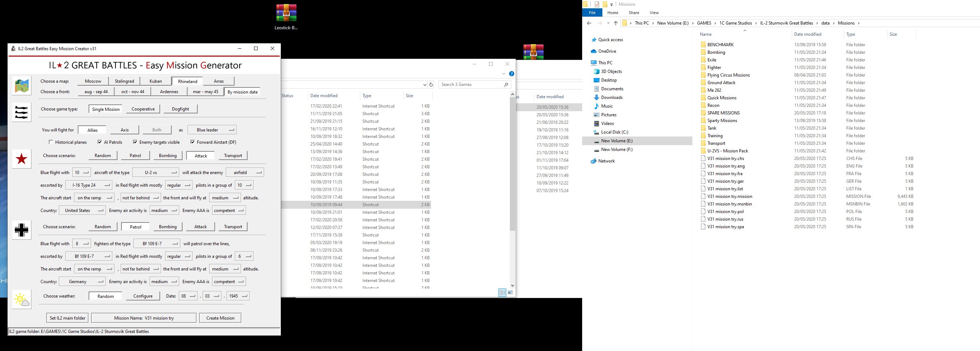Open the airfield target dropdown
The width and height of the screenshot is (980, 351).
point(245,173)
